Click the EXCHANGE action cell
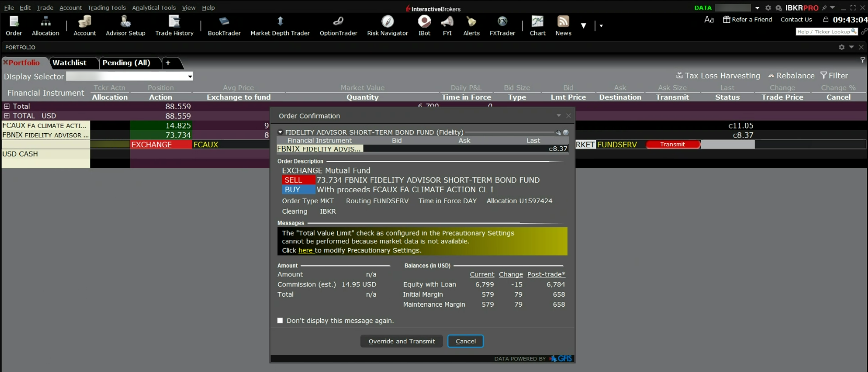This screenshot has width=868, height=372. coord(161,145)
